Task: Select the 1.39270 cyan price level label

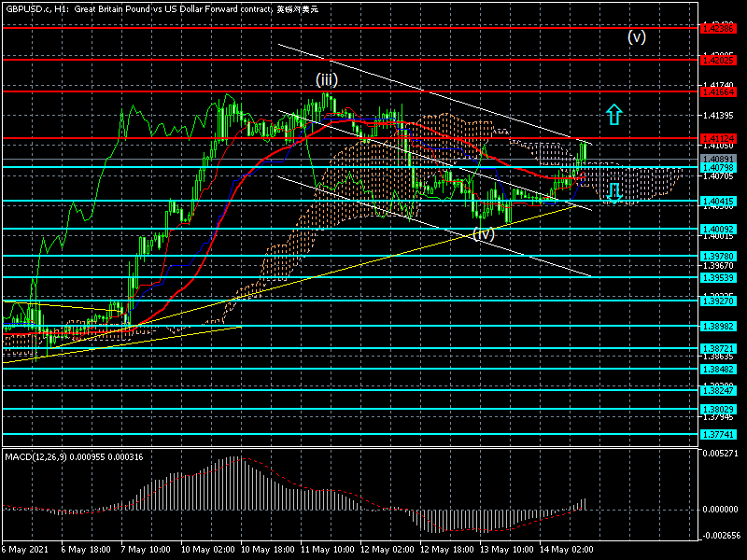Action: [x=718, y=301]
